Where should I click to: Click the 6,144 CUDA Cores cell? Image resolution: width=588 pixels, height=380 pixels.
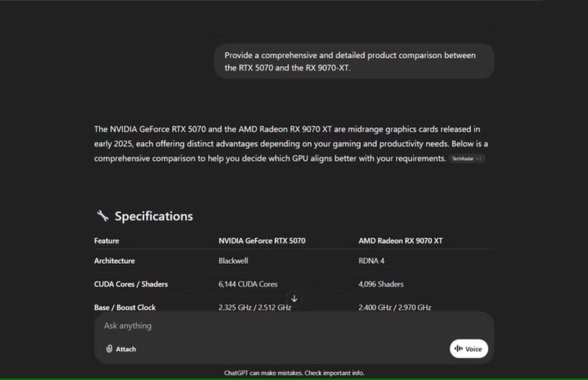(248, 284)
